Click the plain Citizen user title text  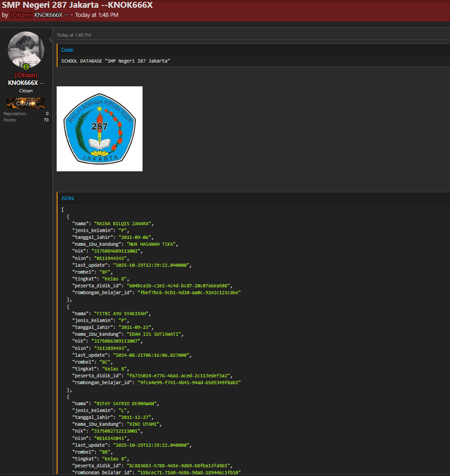click(x=26, y=91)
